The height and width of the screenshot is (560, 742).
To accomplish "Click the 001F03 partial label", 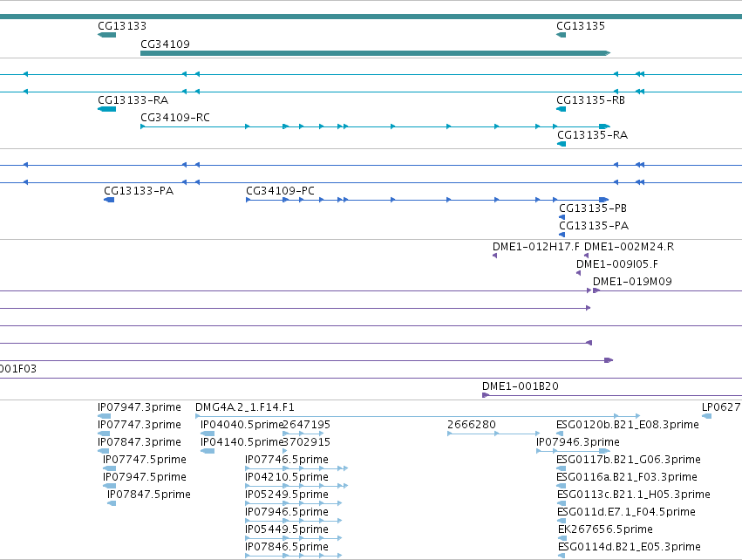I will click(18, 369).
